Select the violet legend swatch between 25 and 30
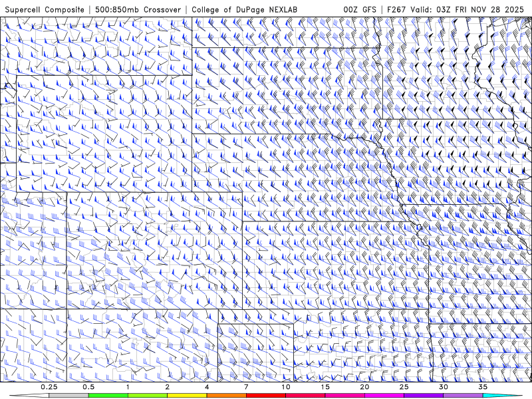 [424, 396]
